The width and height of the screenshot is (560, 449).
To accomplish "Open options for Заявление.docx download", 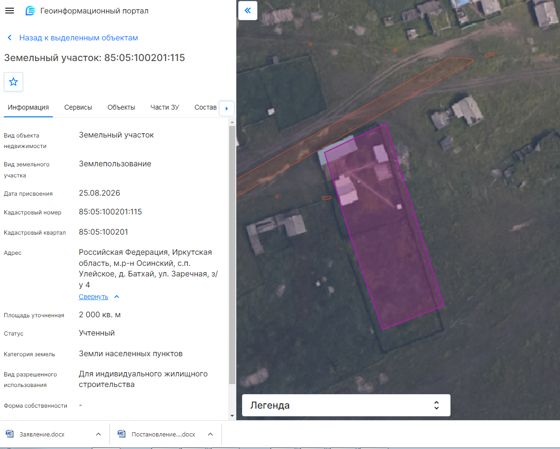I will pyautogui.click(x=98, y=434).
